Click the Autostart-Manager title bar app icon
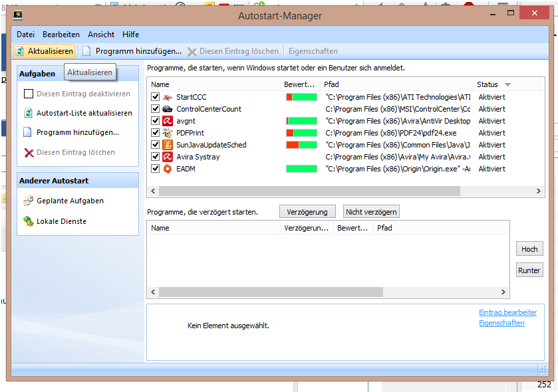The width and height of the screenshot is (558, 392). 18,15
